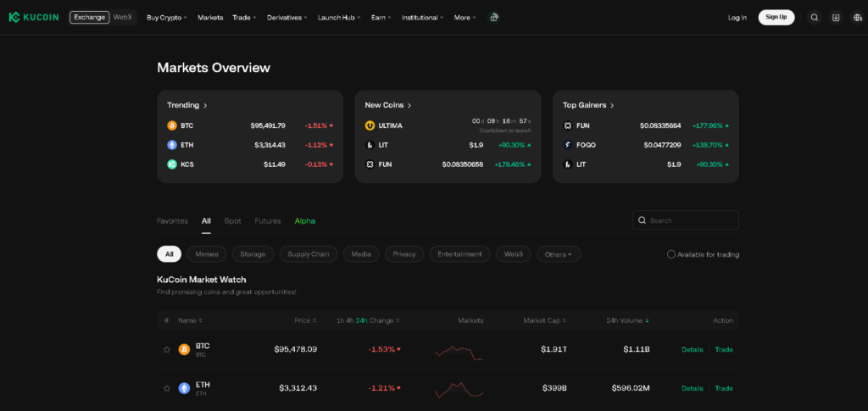The height and width of the screenshot is (411, 868).
Task: Click the FOGO coin icon in Top Gainers
Action: pyautogui.click(x=567, y=145)
